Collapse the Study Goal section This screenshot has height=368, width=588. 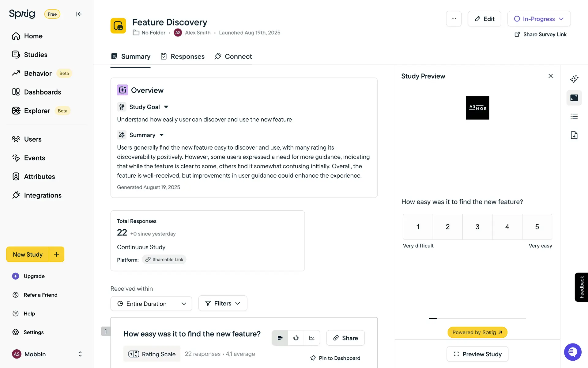pyautogui.click(x=166, y=107)
